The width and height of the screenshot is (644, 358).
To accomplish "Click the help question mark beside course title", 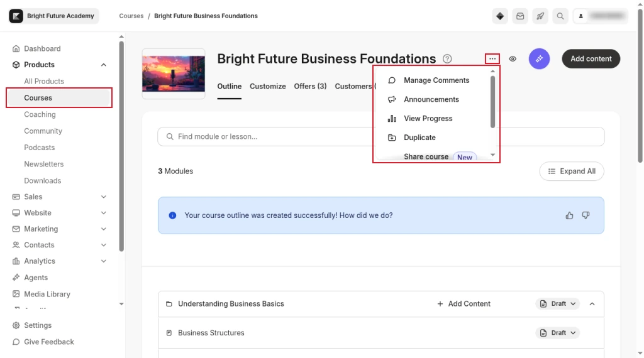I will (447, 58).
